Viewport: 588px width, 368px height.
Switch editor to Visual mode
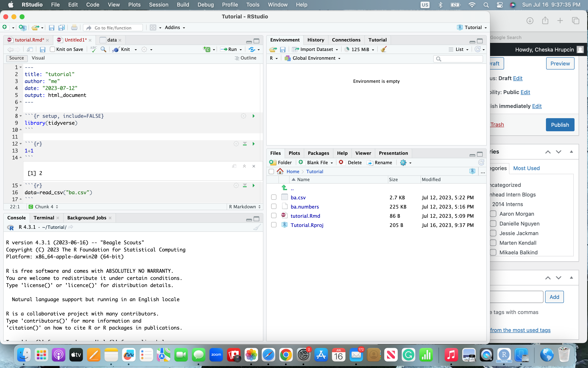click(x=38, y=58)
